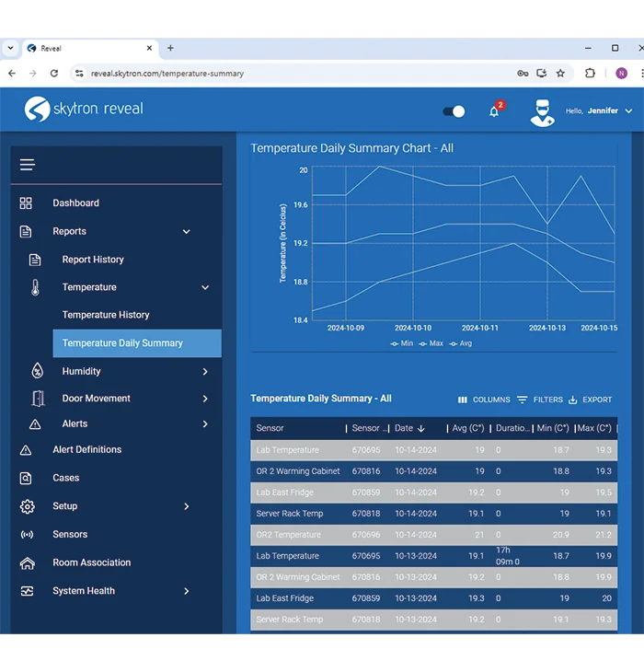644x672 pixels.
Task: Go to Dashboard in the sidebar
Action: pyautogui.click(x=75, y=203)
